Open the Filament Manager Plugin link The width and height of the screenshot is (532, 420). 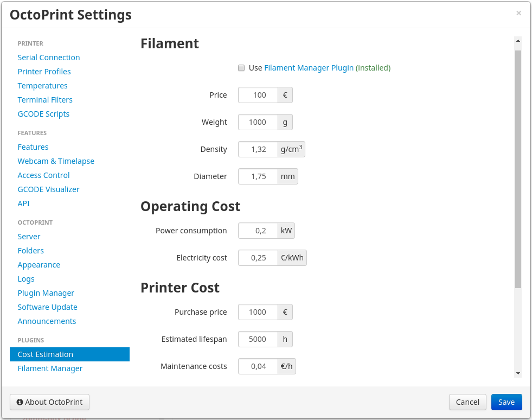pos(309,68)
